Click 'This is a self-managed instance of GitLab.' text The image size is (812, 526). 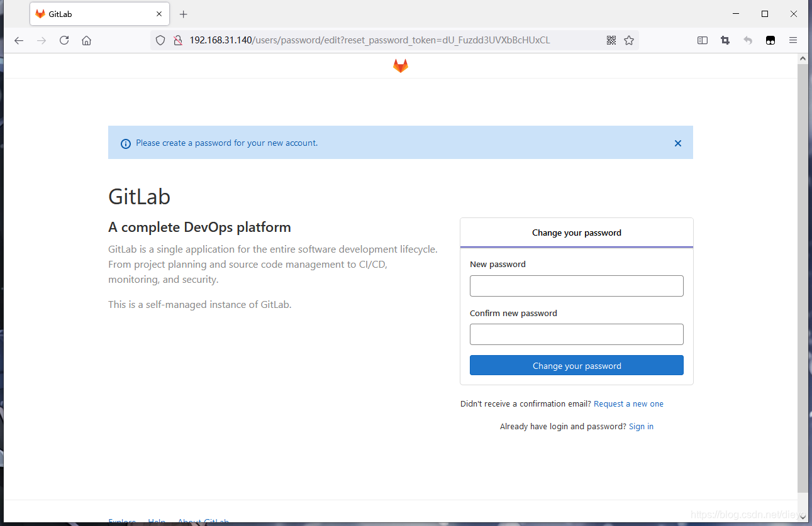coord(200,305)
